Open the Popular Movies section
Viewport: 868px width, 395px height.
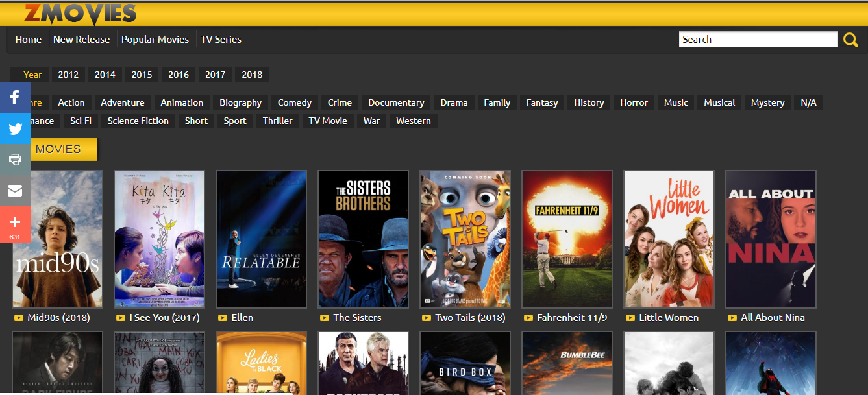155,40
